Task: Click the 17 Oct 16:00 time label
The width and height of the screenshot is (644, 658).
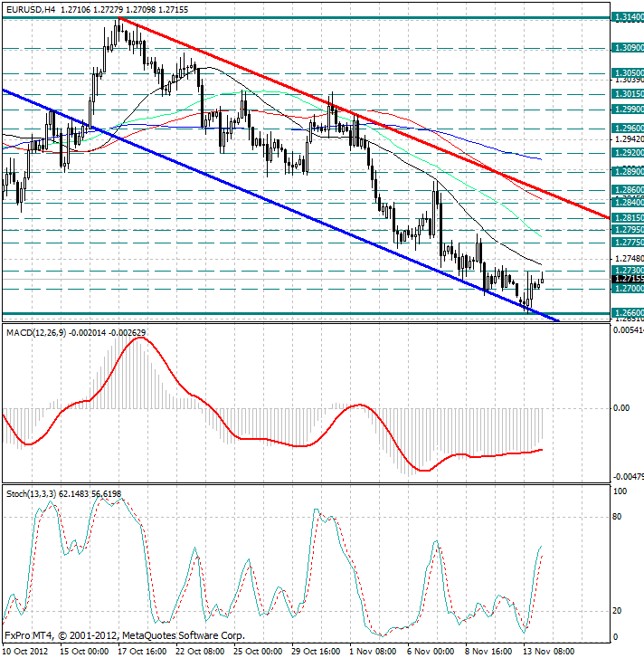Action: (142, 652)
